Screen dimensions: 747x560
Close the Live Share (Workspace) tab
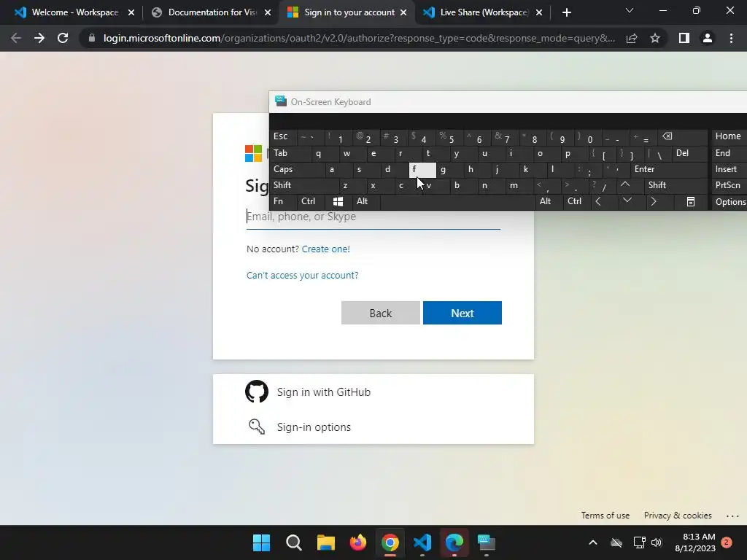tap(539, 12)
